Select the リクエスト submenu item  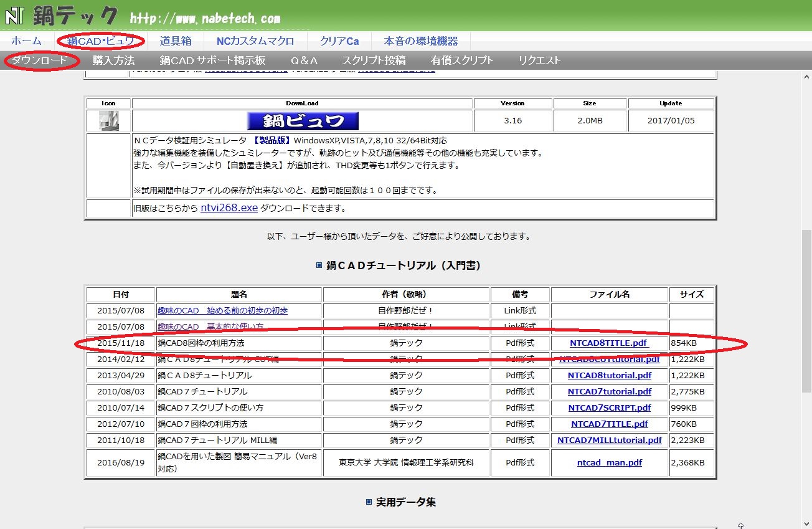[540, 60]
